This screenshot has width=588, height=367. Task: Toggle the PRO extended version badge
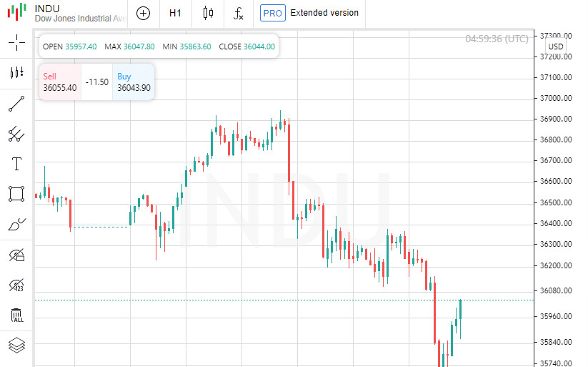(x=272, y=13)
